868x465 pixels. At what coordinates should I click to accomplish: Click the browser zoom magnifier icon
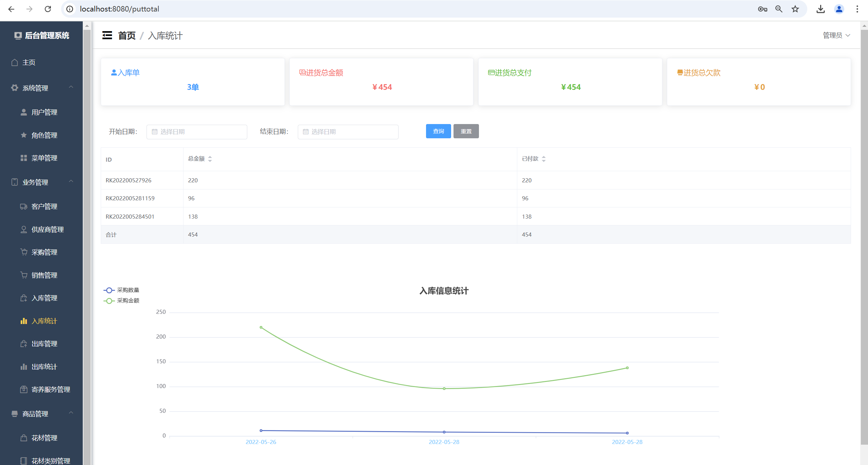click(779, 9)
